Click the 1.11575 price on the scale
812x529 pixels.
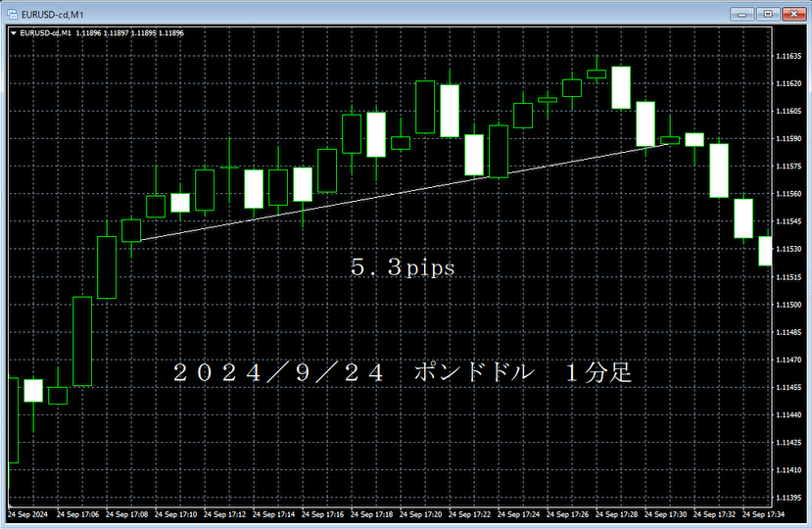click(790, 168)
